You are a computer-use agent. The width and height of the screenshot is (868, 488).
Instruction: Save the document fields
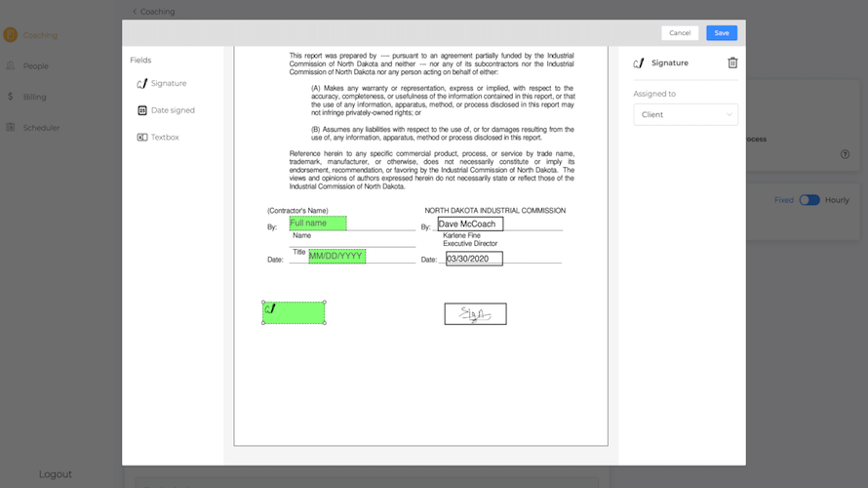(722, 33)
